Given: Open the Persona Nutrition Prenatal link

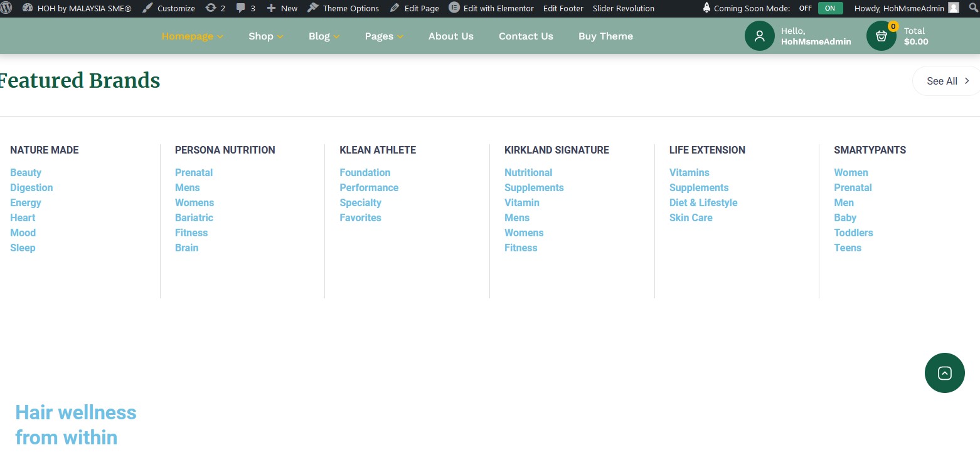Looking at the screenshot, I should 194,172.
